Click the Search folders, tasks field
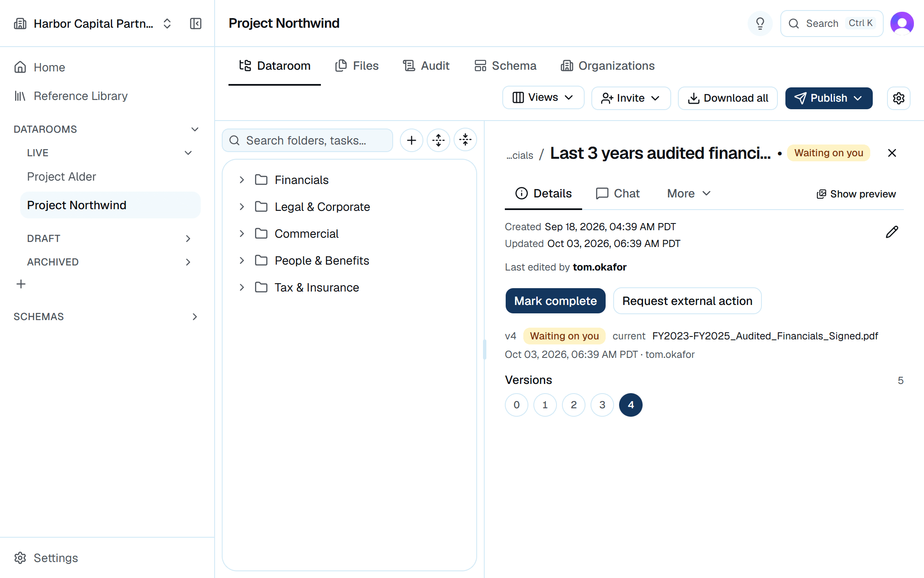Image resolution: width=924 pixels, height=578 pixels. point(307,140)
